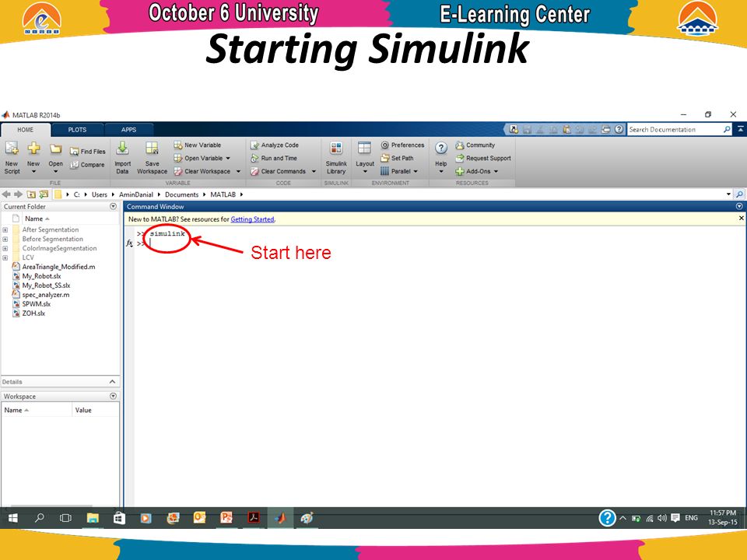The image size is (747, 560).
Task: Open the Getting Started link
Action: 252,219
